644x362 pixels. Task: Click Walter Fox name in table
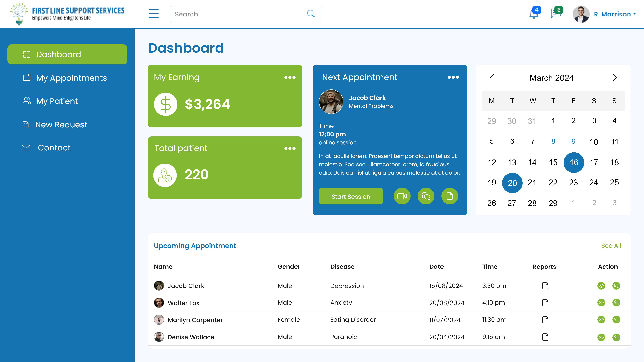[x=183, y=303]
